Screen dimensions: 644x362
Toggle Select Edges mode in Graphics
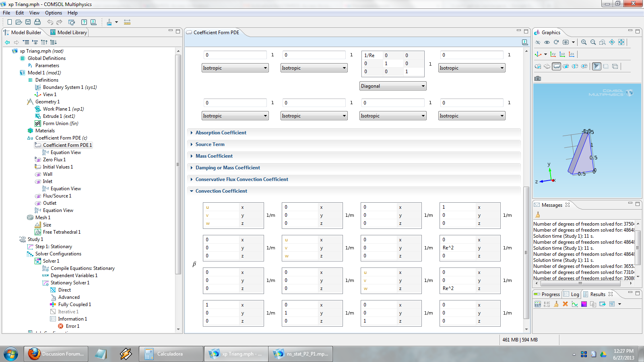(575, 66)
